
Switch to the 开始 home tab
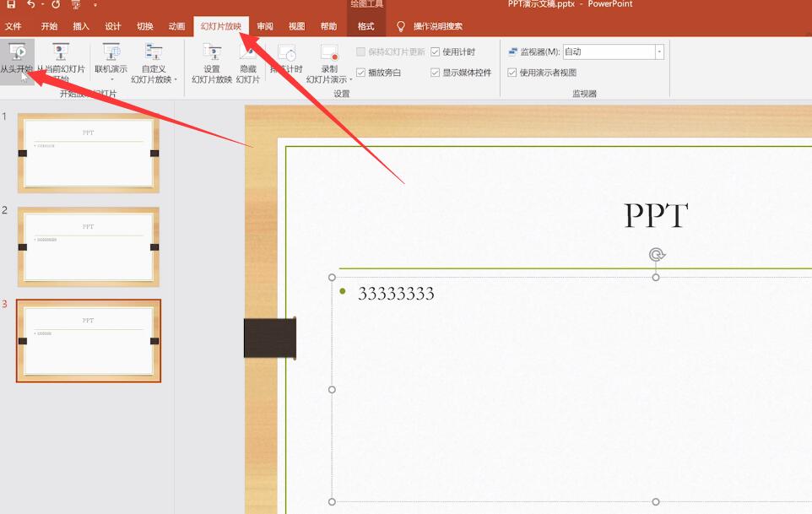click(x=49, y=26)
